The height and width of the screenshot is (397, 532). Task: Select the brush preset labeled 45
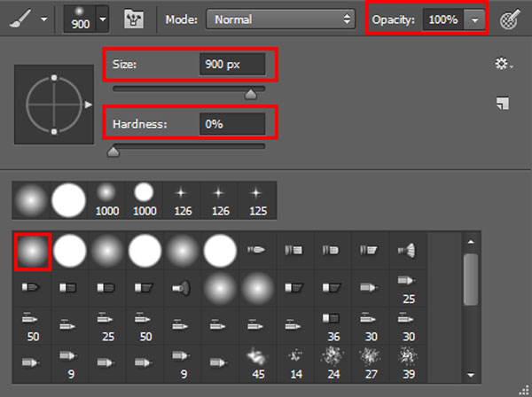[x=258, y=364]
